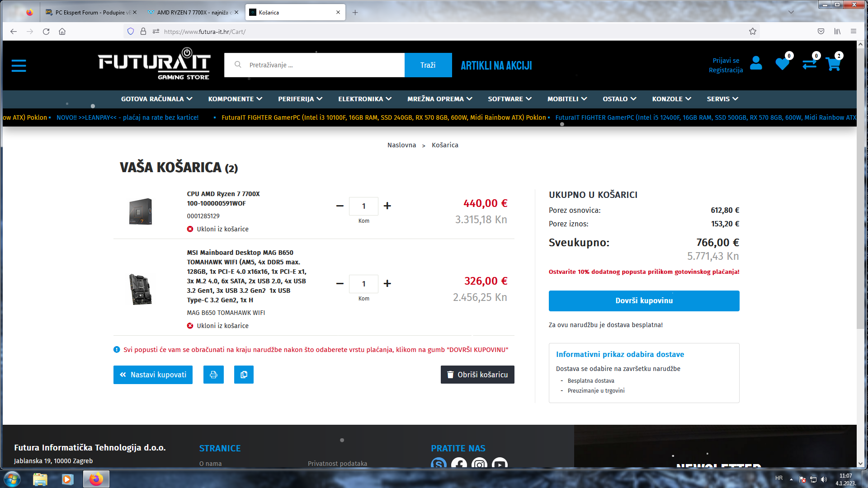Screen dimensions: 868x488
Task: Click the user account profile icon
Action: click(x=756, y=63)
